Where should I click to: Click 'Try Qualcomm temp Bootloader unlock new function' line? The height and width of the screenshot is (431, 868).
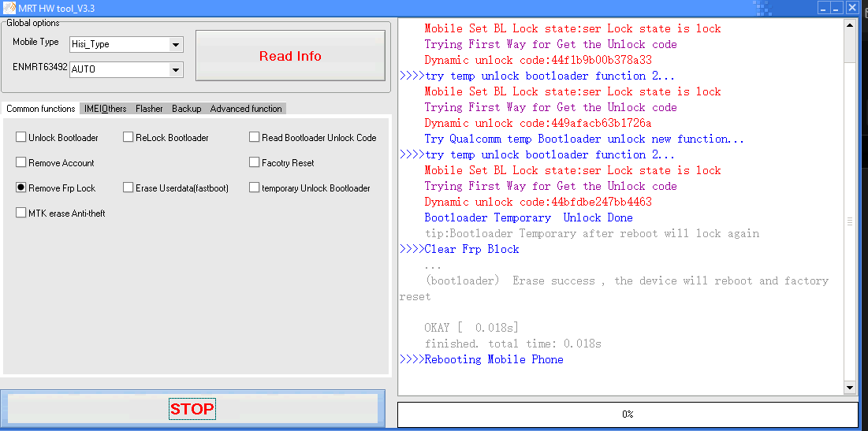[584, 139]
